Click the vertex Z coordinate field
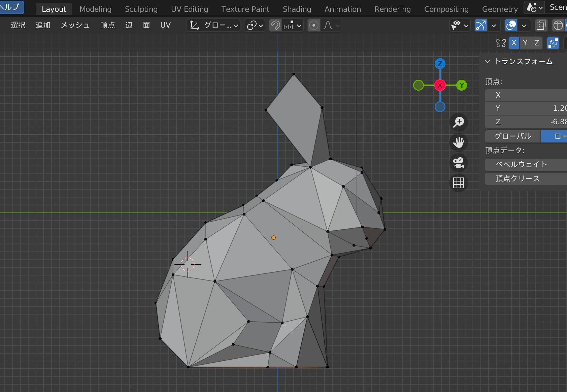 coord(526,122)
